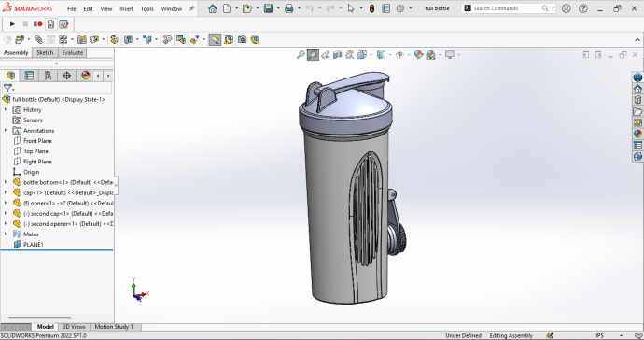Open the DisplayManager appearance sphere tab
Viewport: 644px width, 340px height.
coord(86,76)
